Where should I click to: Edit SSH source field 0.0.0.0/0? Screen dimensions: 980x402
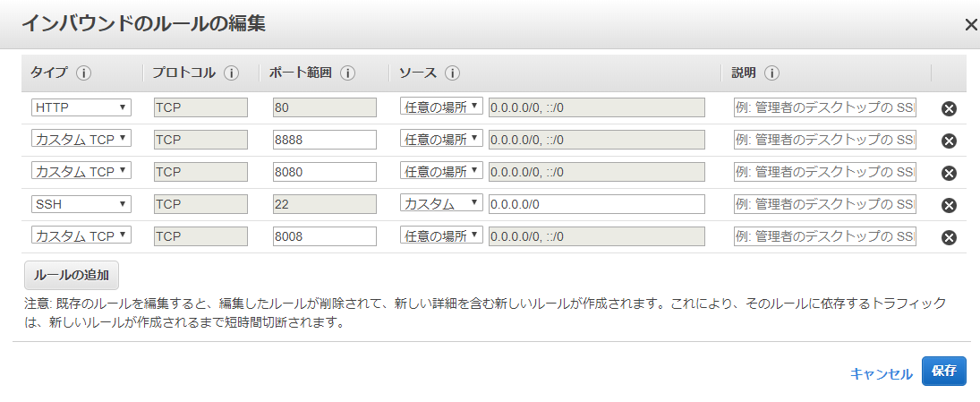(x=597, y=204)
